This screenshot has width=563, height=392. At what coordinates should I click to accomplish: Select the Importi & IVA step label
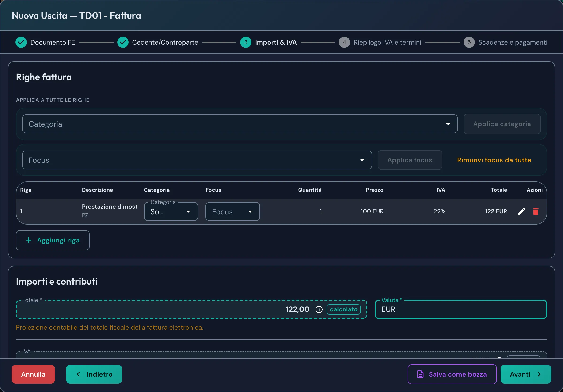(x=276, y=42)
